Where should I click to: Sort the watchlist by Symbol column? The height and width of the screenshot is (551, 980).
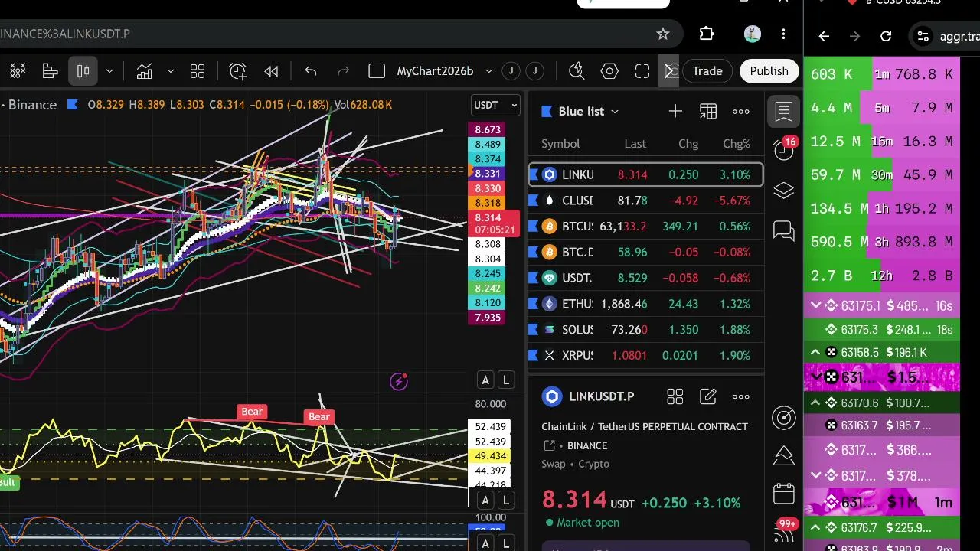560,144
